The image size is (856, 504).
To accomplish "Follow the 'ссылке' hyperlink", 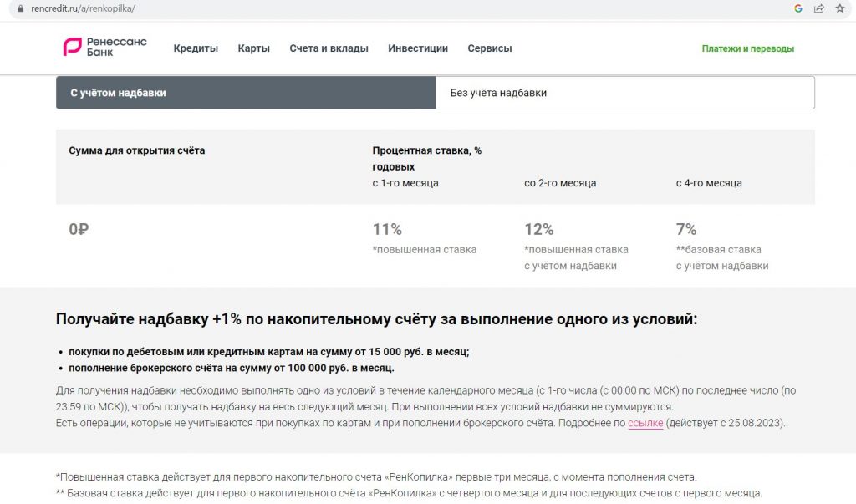I will [645, 423].
